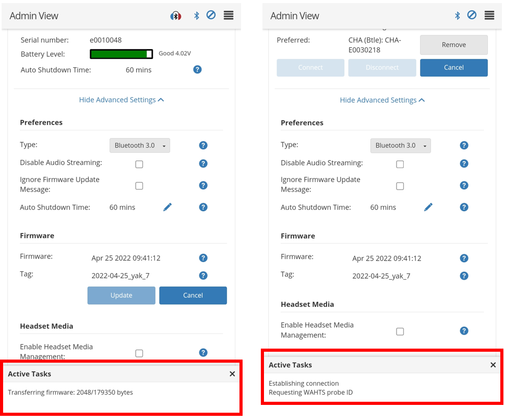Click the headset icon in the Admin View header
505x420 pixels.
pos(176,16)
